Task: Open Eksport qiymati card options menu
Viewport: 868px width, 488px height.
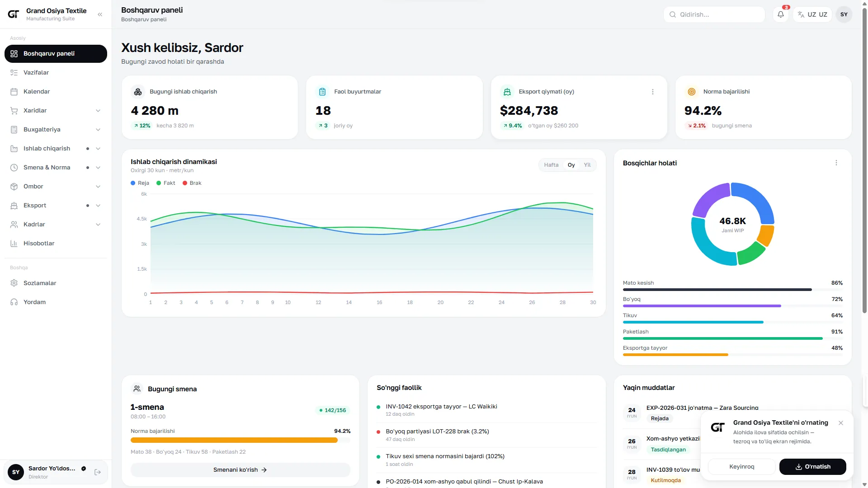Action: point(652,92)
